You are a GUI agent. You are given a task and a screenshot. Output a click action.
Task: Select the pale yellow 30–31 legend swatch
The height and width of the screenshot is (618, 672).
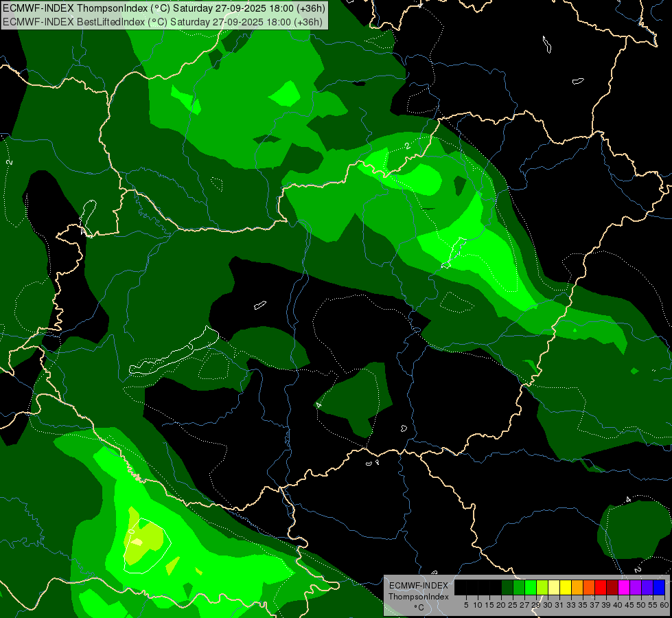click(x=555, y=587)
